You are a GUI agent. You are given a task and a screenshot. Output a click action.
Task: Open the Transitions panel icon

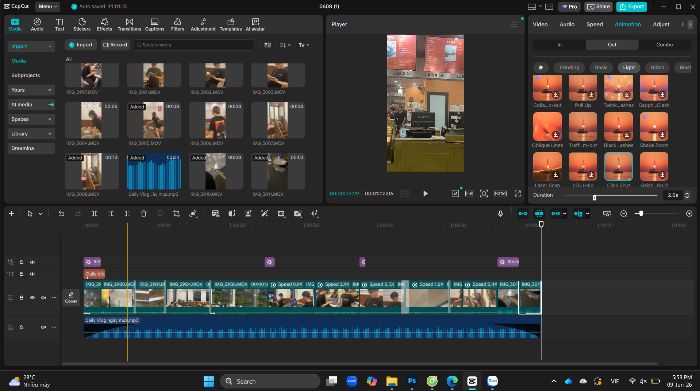click(129, 25)
